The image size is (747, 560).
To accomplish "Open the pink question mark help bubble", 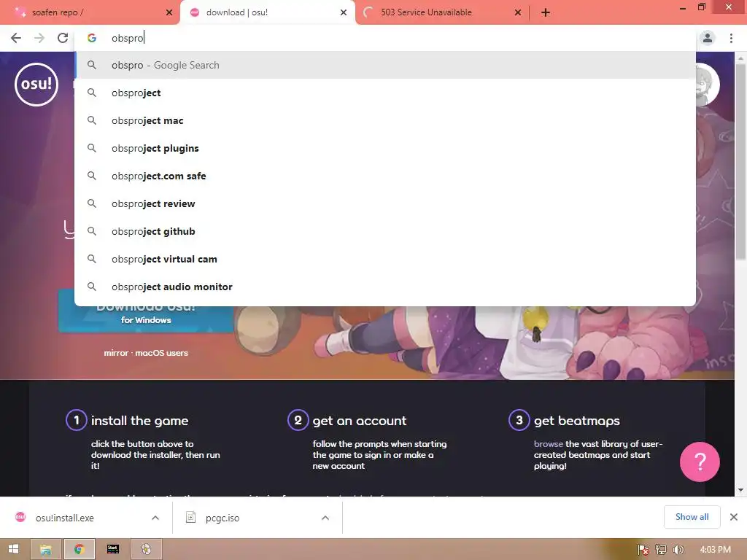I will point(700,462).
